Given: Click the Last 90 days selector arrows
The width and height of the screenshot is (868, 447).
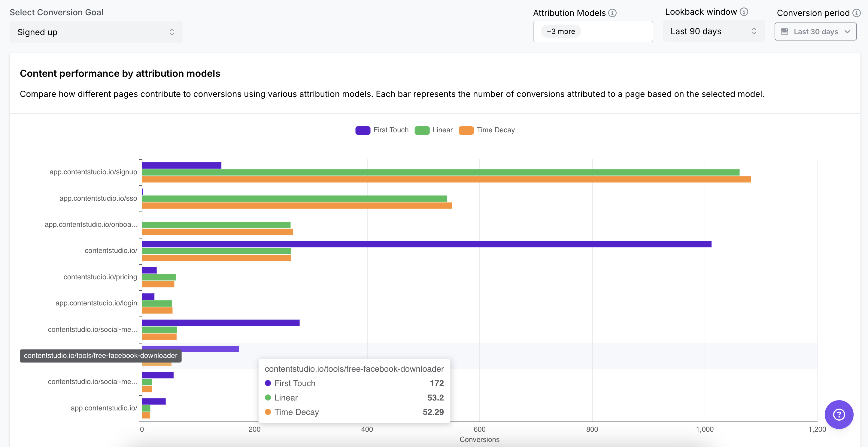Looking at the screenshot, I should pyautogui.click(x=754, y=31).
